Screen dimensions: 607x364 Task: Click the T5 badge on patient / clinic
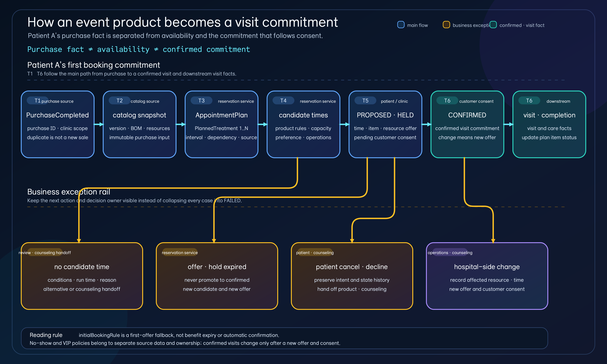365,101
